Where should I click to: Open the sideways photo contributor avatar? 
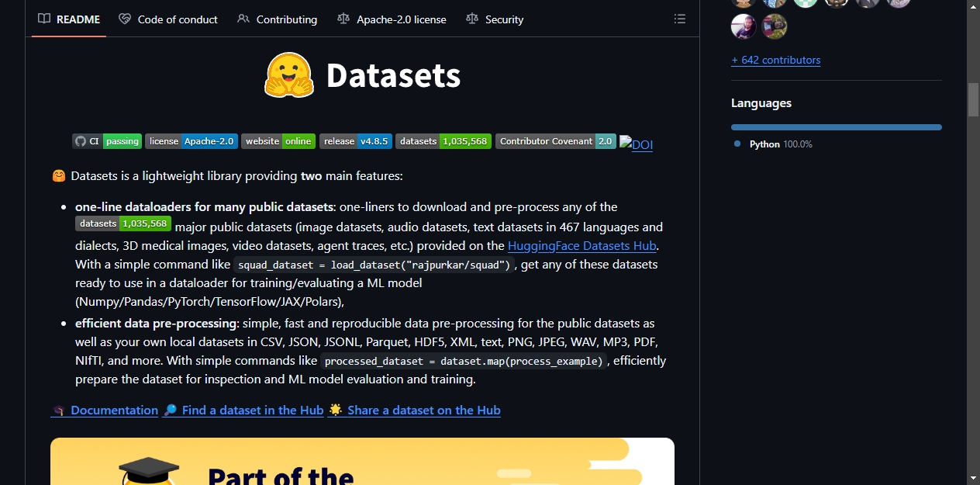coord(775,26)
